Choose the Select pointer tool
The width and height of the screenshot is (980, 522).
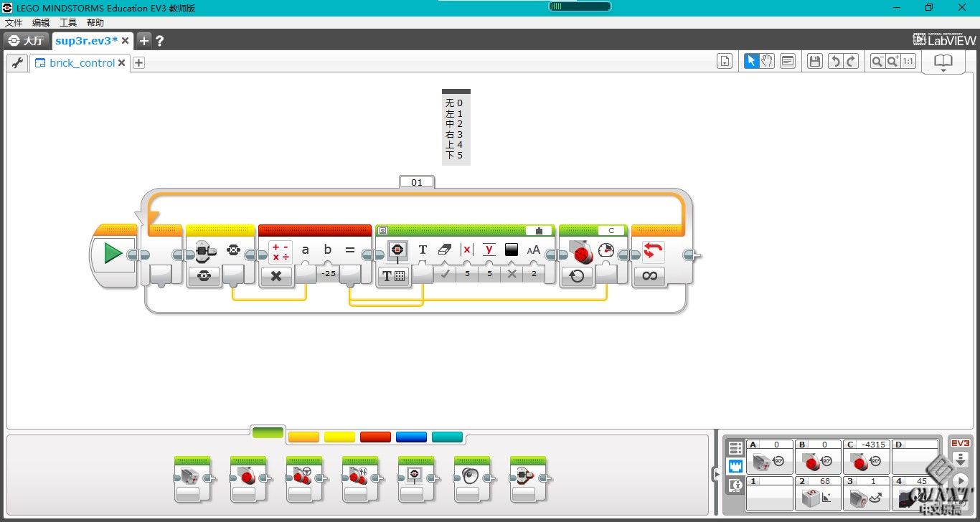751,62
